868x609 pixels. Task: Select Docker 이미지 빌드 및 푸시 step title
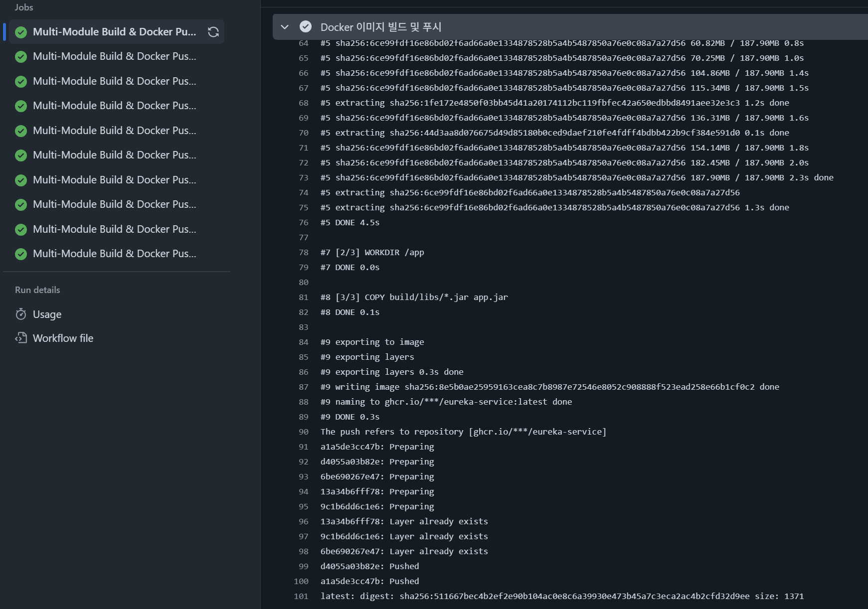click(x=381, y=27)
